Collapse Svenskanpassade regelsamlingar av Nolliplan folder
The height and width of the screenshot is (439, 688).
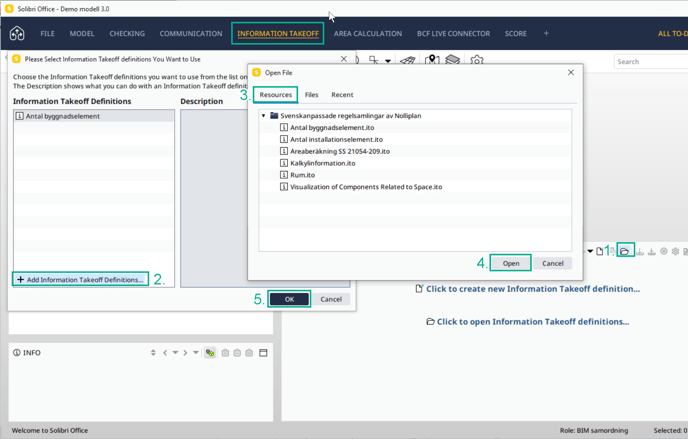[263, 116]
